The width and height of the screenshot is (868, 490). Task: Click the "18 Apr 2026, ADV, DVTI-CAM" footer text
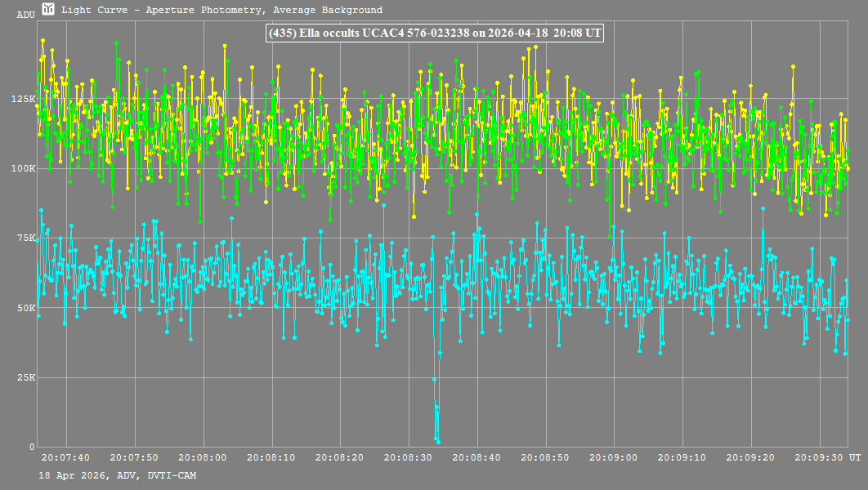tap(117, 475)
